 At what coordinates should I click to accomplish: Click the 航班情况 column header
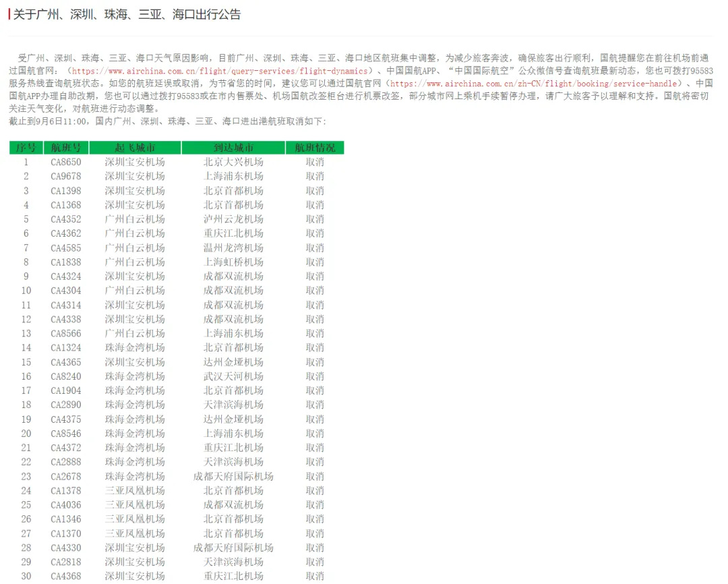click(315, 148)
